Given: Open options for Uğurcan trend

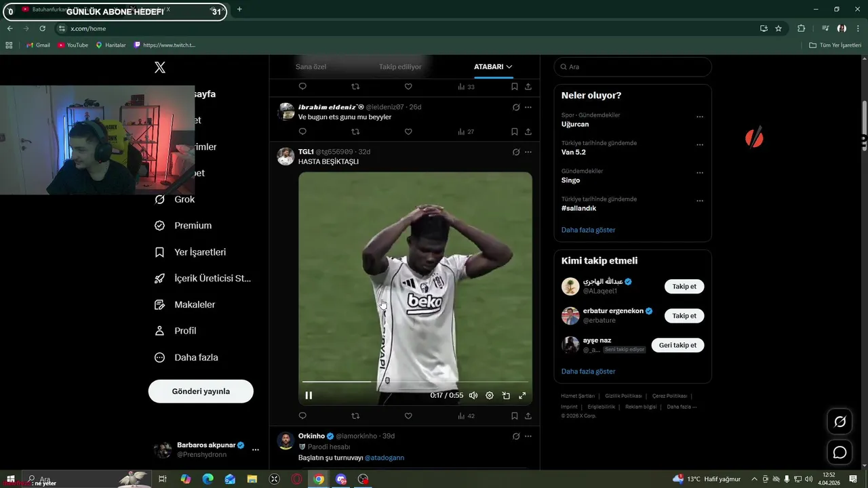Looking at the screenshot, I should [700, 117].
